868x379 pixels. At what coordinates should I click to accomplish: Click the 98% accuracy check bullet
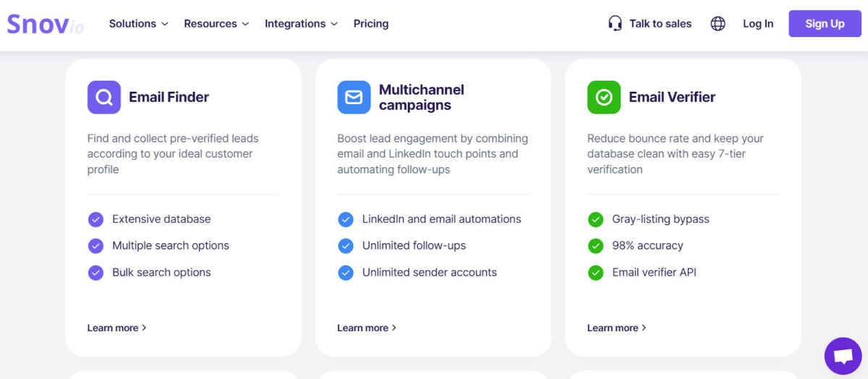(596, 246)
